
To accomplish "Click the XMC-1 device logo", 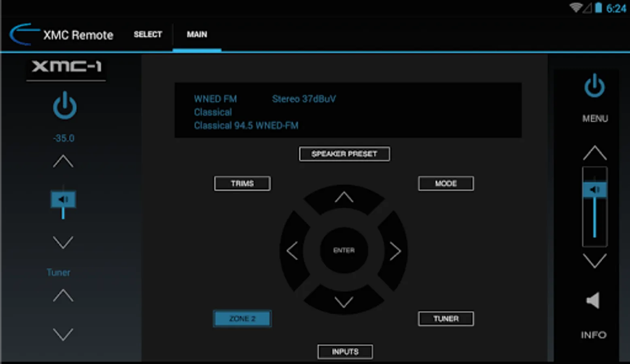I will point(66,66).
